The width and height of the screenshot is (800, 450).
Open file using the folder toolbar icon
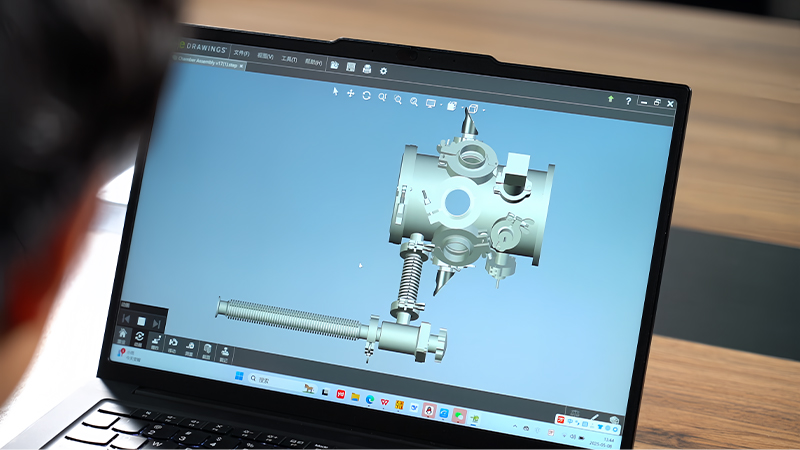pos(334,65)
